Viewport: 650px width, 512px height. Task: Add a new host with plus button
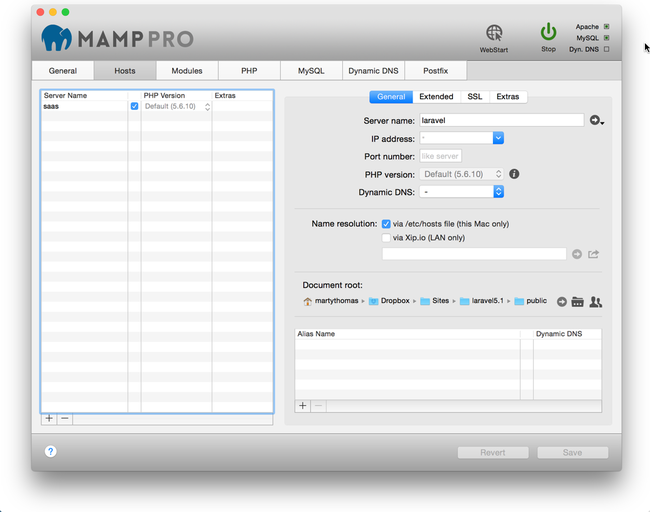49,419
